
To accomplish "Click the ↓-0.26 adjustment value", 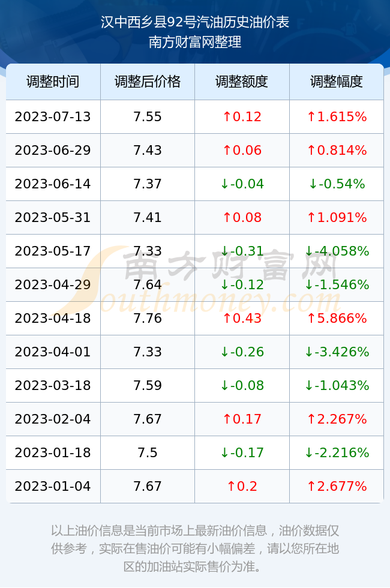I will (242, 352).
